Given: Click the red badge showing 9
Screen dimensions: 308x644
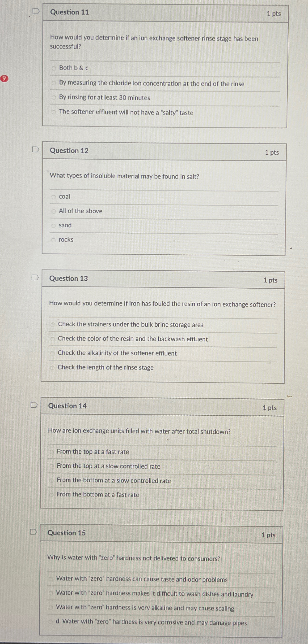Looking at the screenshot, I should point(4,78).
